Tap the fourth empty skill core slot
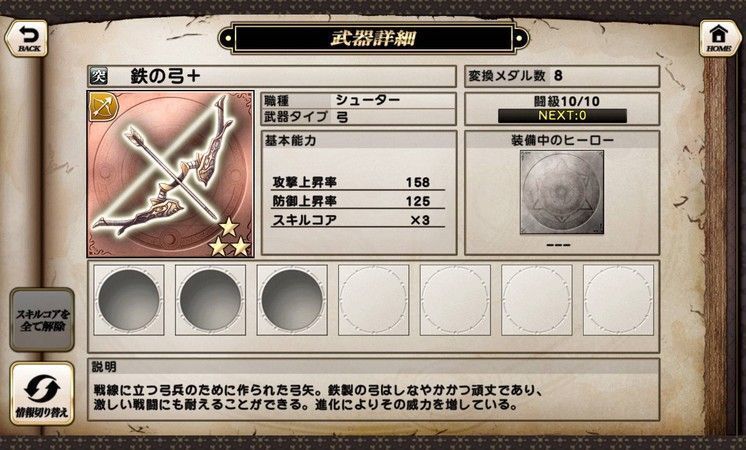The width and height of the screenshot is (746, 450). pos(373,300)
